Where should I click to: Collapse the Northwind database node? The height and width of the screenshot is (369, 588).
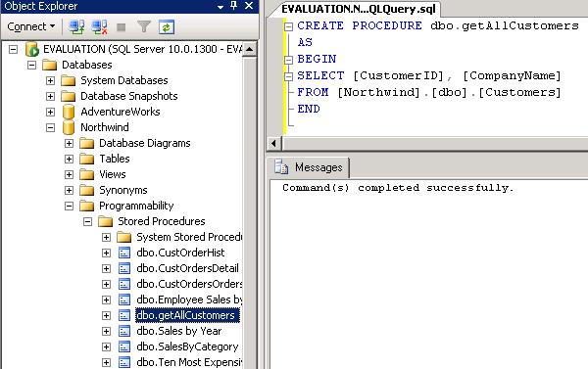pyautogui.click(x=50, y=128)
